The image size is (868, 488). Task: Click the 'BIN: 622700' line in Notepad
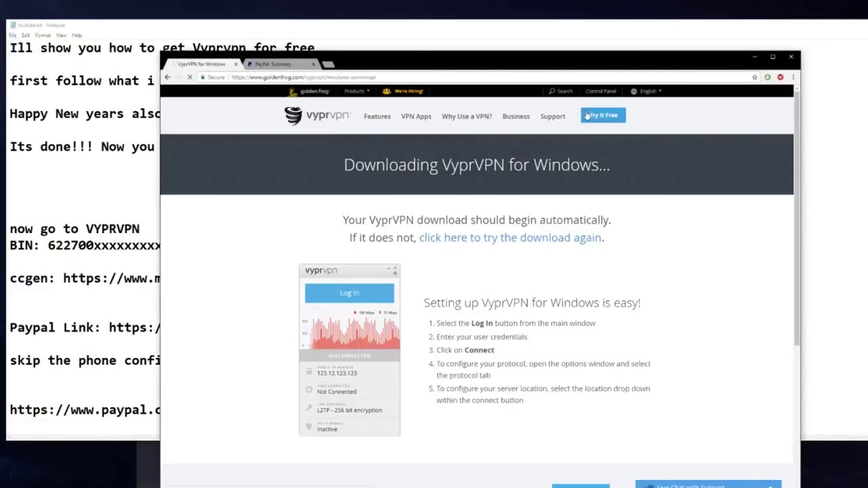(x=85, y=245)
